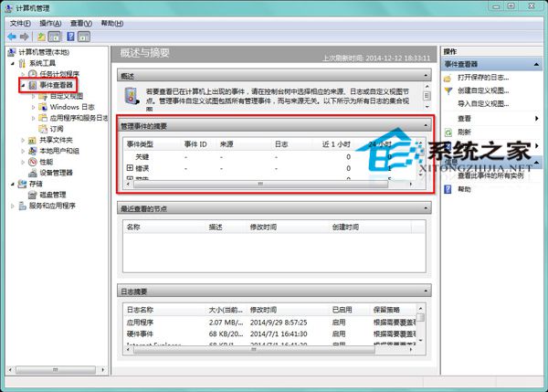Screen dimensions: 548x392
Task: Expand the Windows 日志 tree arrow
Action: tap(34, 107)
